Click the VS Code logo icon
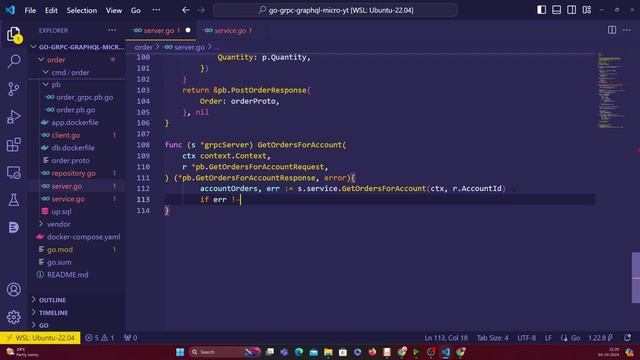The width and height of the screenshot is (640, 360). (x=10, y=10)
